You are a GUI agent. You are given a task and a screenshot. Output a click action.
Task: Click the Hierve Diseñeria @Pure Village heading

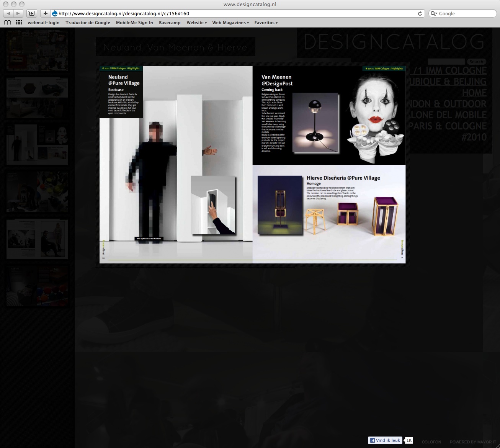[x=343, y=178]
